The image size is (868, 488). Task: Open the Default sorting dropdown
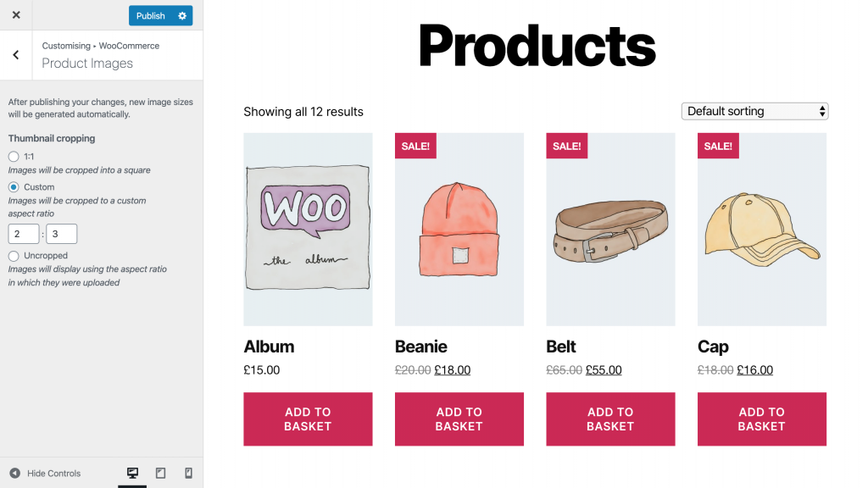point(754,111)
